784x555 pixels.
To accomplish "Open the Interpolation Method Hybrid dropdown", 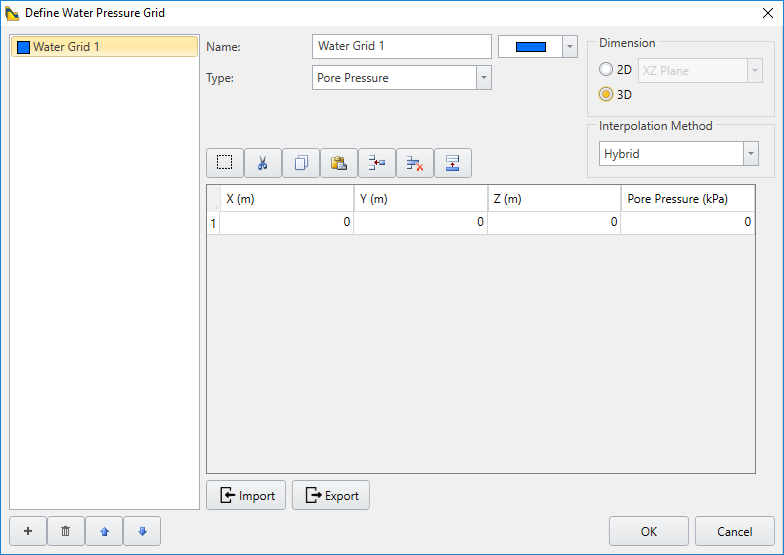I will coord(678,154).
